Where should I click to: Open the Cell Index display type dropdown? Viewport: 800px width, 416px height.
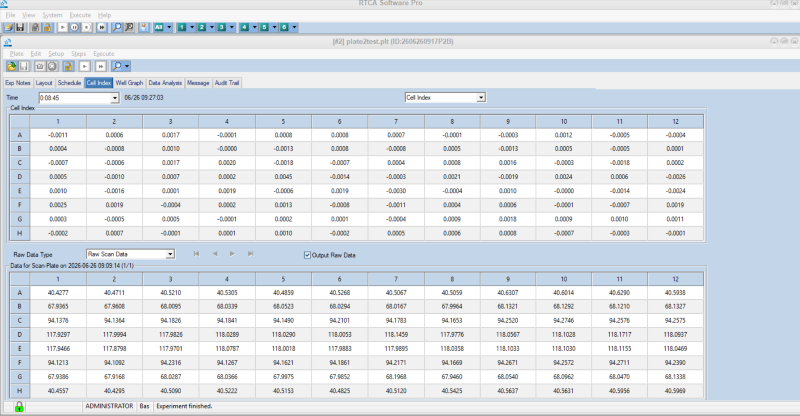pyautogui.click(x=481, y=97)
